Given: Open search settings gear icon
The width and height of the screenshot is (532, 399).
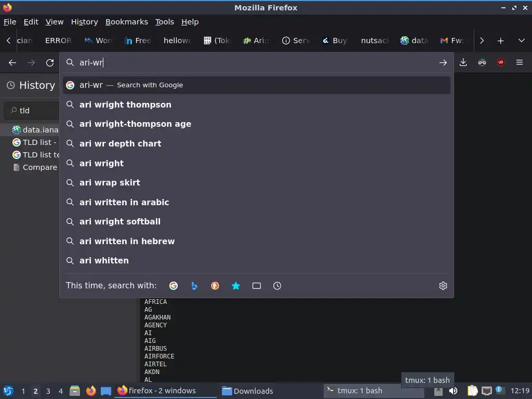Looking at the screenshot, I should point(443,286).
